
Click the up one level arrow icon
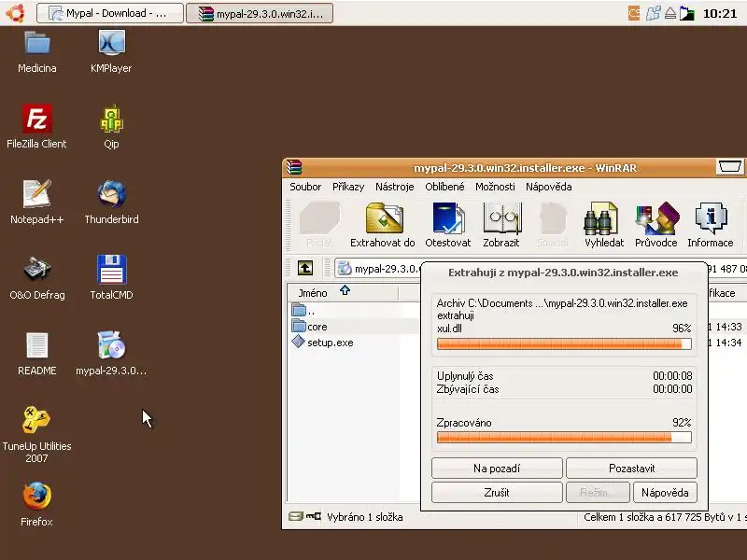[x=305, y=268]
